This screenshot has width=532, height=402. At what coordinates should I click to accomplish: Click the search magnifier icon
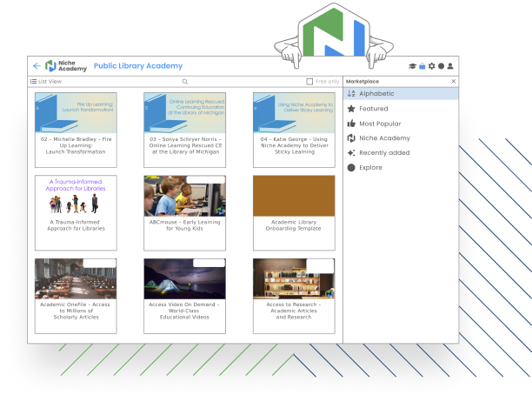click(x=184, y=82)
